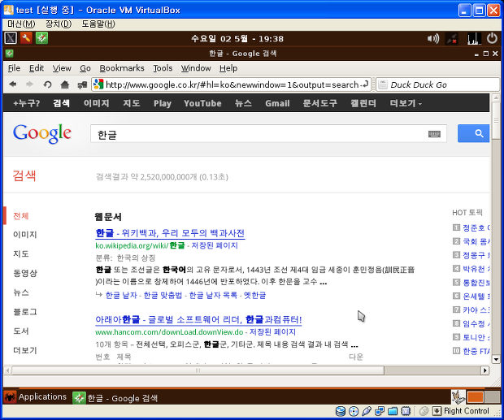Click the new window icon beside Home
The image size is (504, 420).
(82, 84)
